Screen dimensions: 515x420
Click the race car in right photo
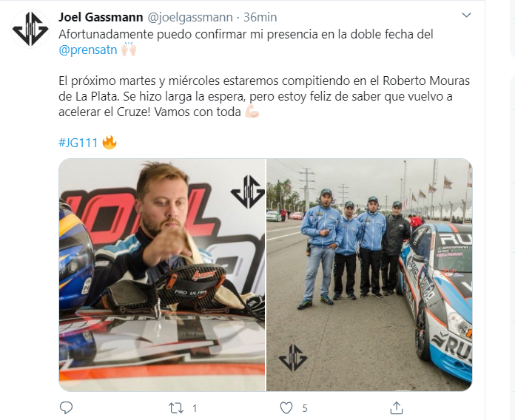click(x=436, y=299)
